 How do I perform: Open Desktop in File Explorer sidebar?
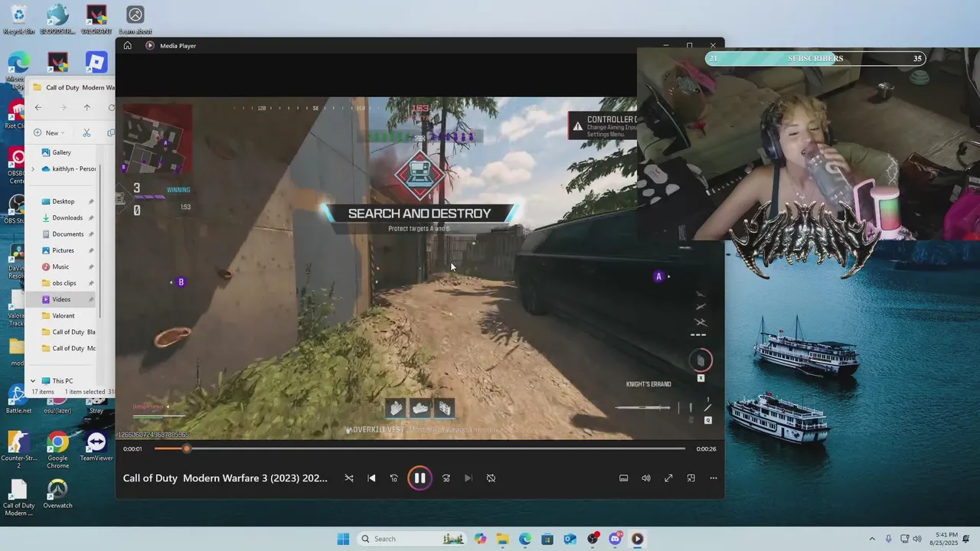tap(63, 201)
